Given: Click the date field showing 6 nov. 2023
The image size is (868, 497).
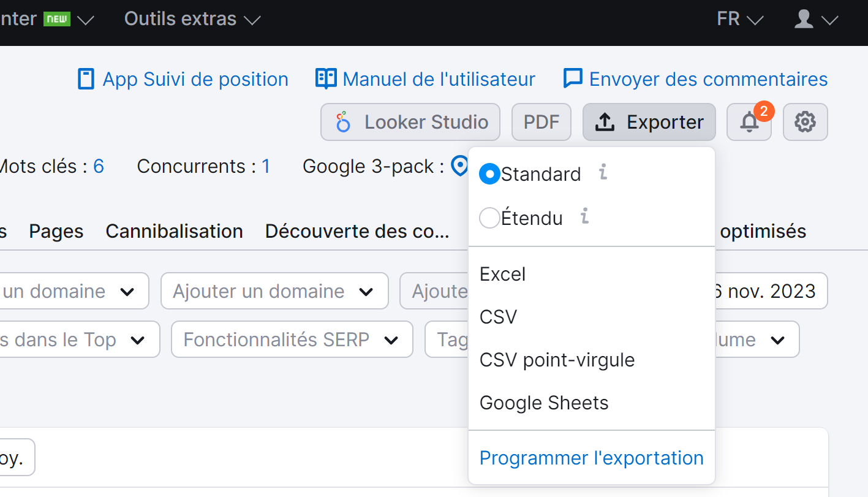Looking at the screenshot, I should click(x=767, y=291).
